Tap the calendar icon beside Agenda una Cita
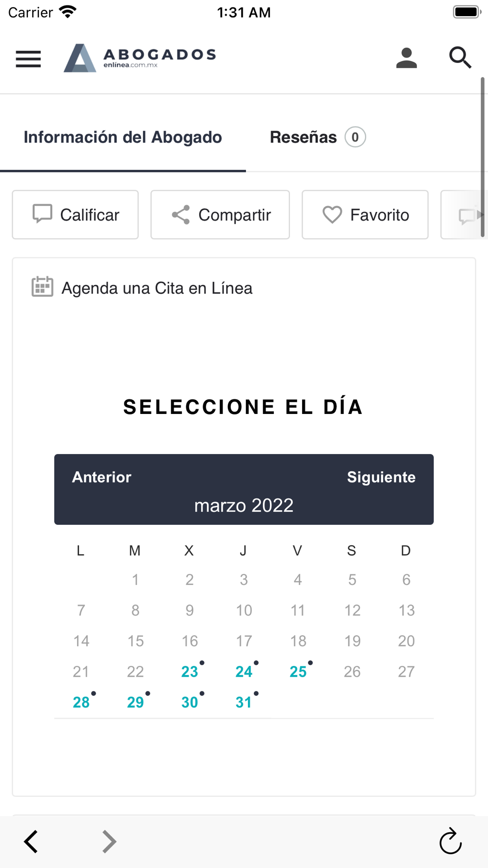The width and height of the screenshot is (488, 868). coord(42,287)
